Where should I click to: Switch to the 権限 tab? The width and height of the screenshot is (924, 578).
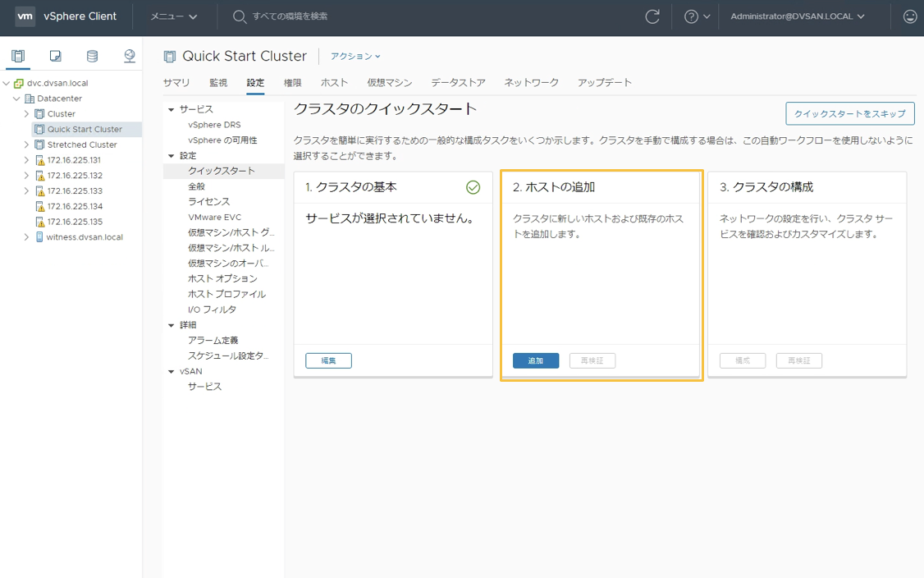click(x=292, y=83)
